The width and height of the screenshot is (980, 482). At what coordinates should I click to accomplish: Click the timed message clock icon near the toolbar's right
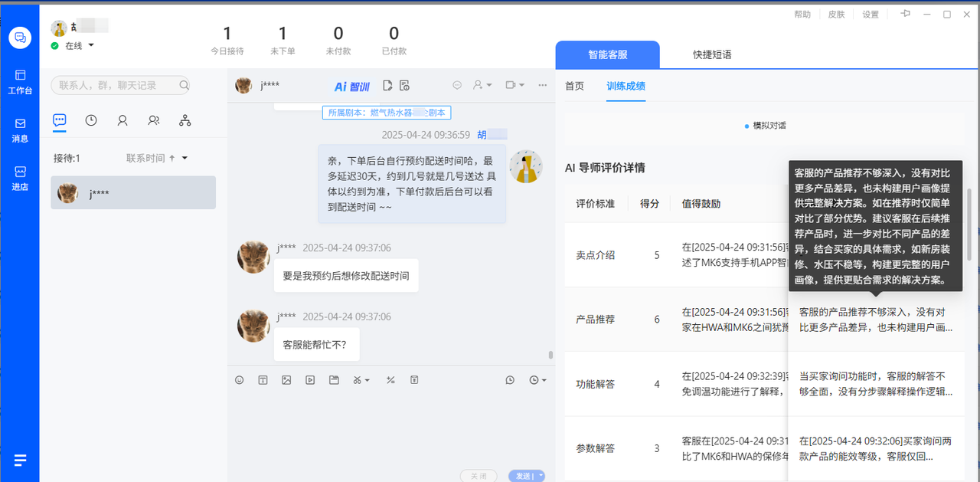533,379
